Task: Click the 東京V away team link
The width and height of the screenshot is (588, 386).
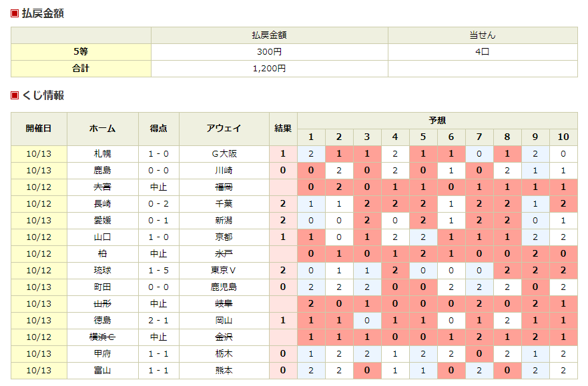Action: (224, 271)
